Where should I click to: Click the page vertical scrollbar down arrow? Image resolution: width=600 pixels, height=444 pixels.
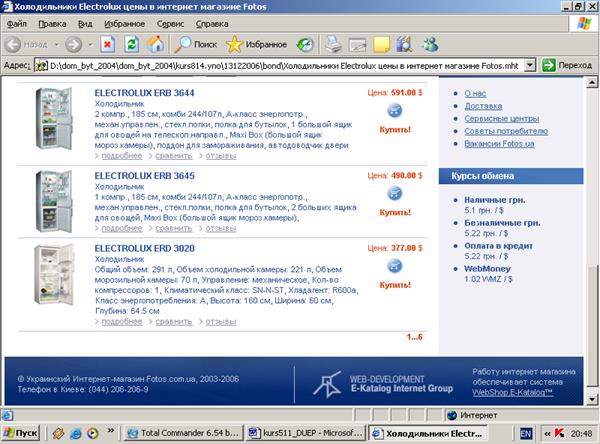(592, 400)
